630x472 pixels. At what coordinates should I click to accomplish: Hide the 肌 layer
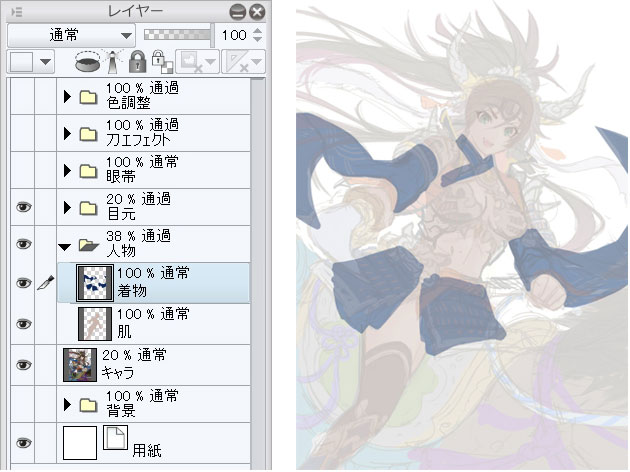click(23, 324)
